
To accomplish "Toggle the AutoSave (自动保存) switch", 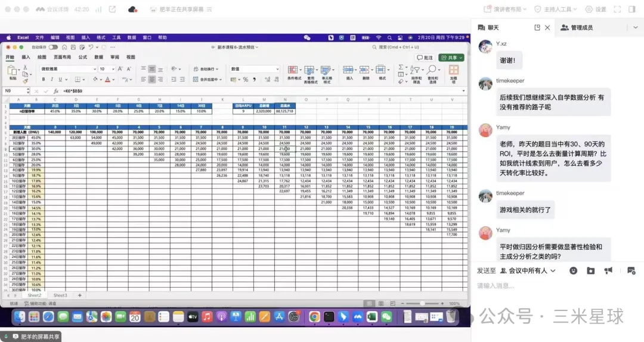I will (54, 47).
